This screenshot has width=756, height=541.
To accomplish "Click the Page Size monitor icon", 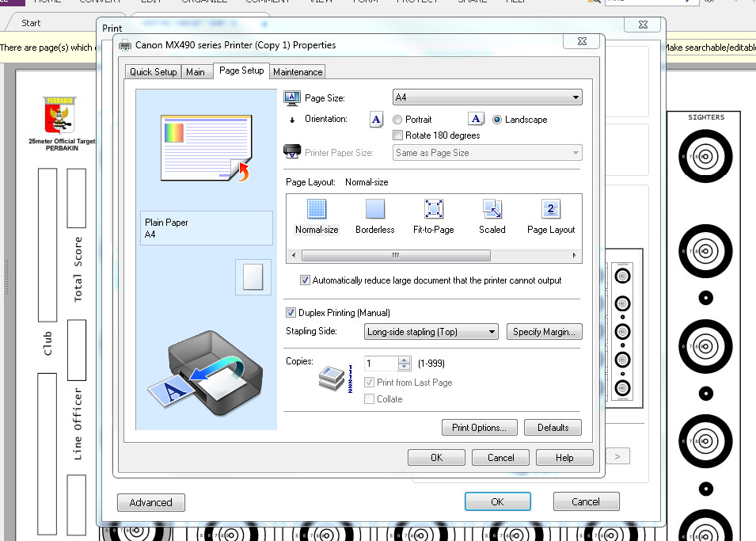I will pyautogui.click(x=291, y=98).
